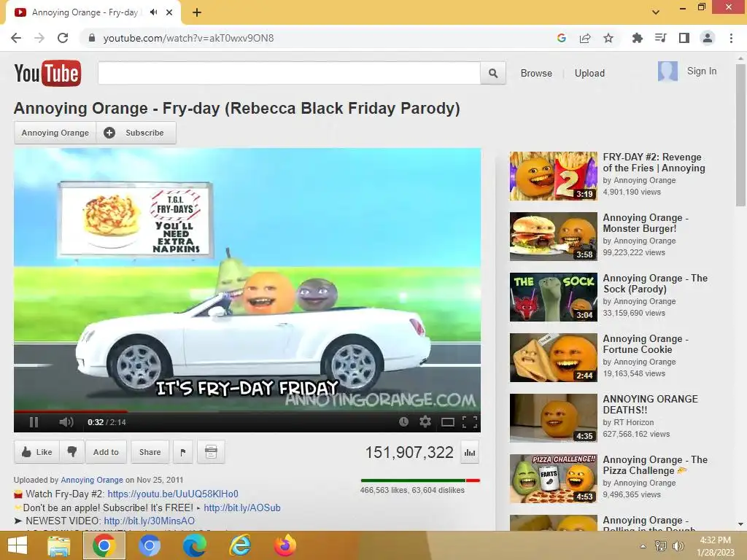Open the Share panel
Viewport: 747px width, 560px height.
(x=150, y=452)
